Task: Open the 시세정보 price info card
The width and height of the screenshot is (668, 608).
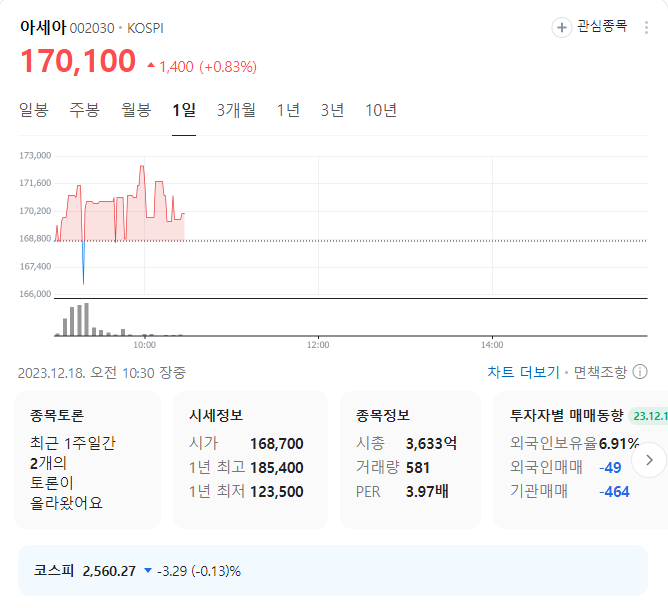Action: click(x=250, y=460)
